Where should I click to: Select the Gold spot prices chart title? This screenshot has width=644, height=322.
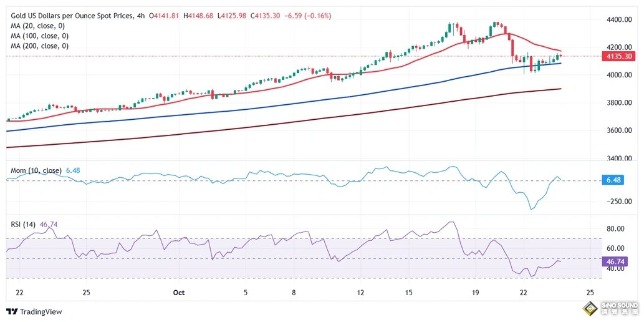(x=72, y=15)
